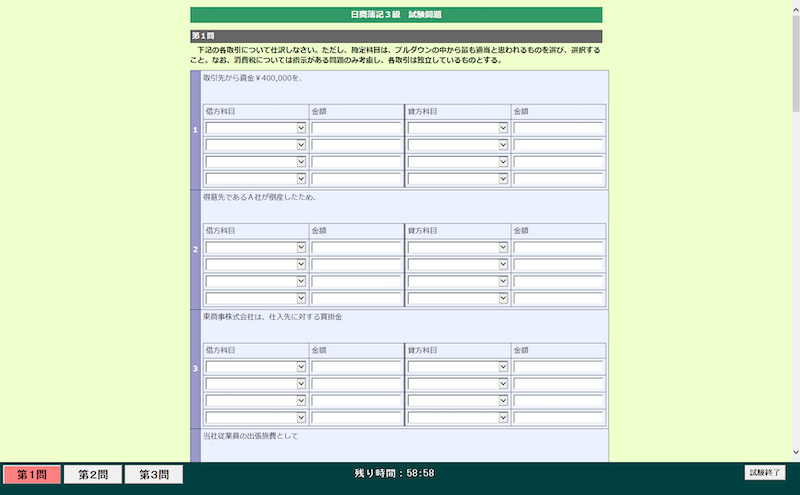Open question 2 third-row 貸方科目 dropdown
Image resolution: width=800 pixels, height=495 pixels.
point(458,281)
